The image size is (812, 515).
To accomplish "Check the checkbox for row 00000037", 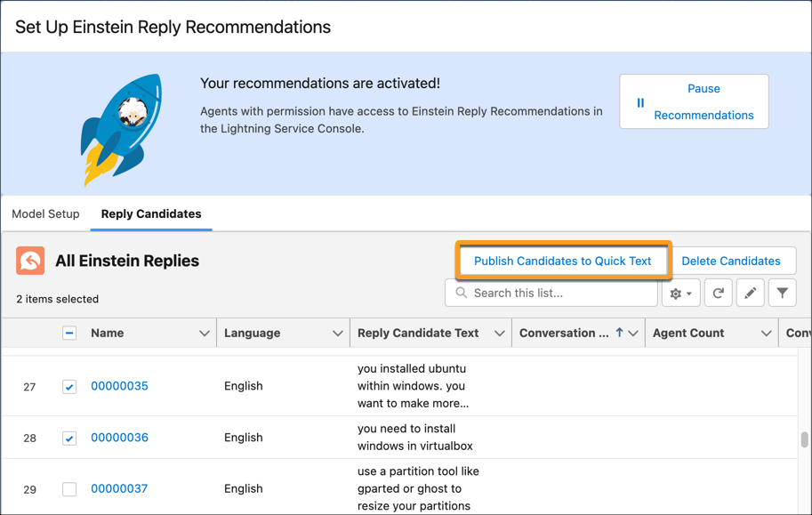I will (x=69, y=489).
